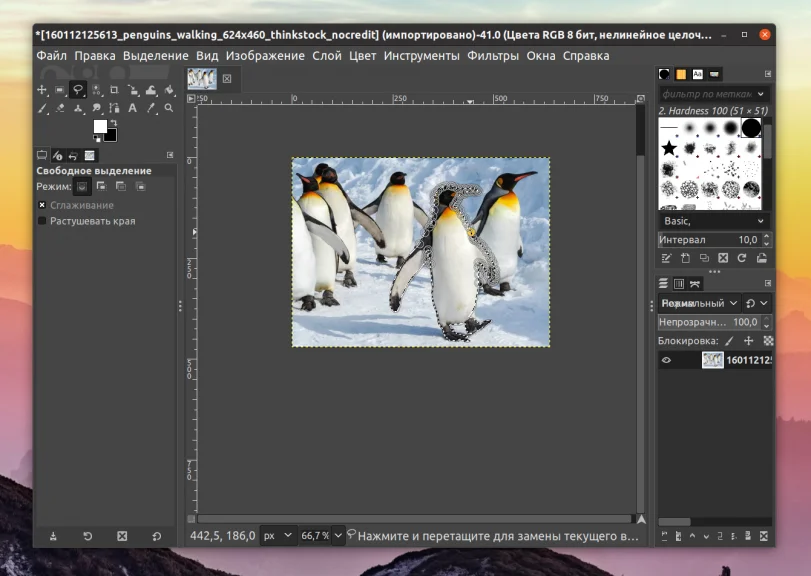Select the Eraser tool
The height and width of the screenshot is (576, 811).
(59, 107)
